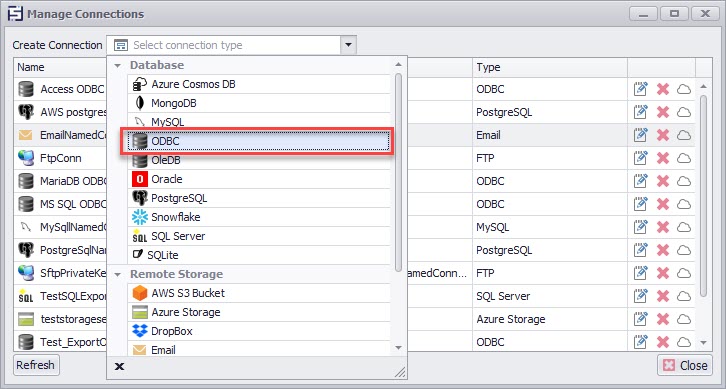This screenshot has width=726, height=389.
Task: Click cloud icon on SQL Server row
Action: tap(684, 296)
